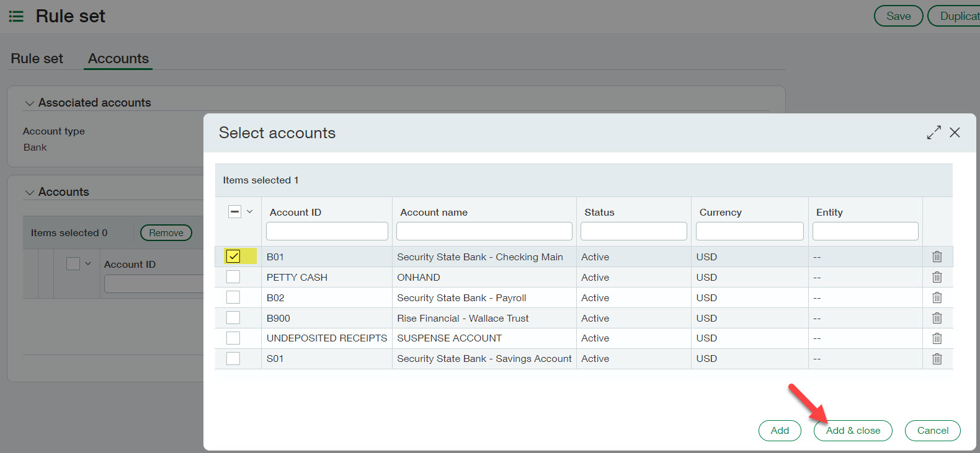Open the select-all dropdown arrow in dialog header

point(250,212)
